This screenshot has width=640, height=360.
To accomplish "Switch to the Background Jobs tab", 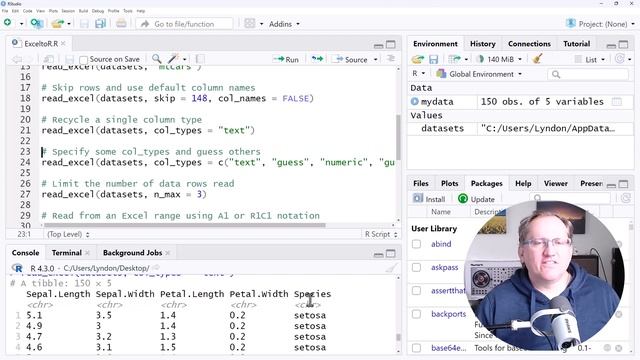I will tap(132, 253).
